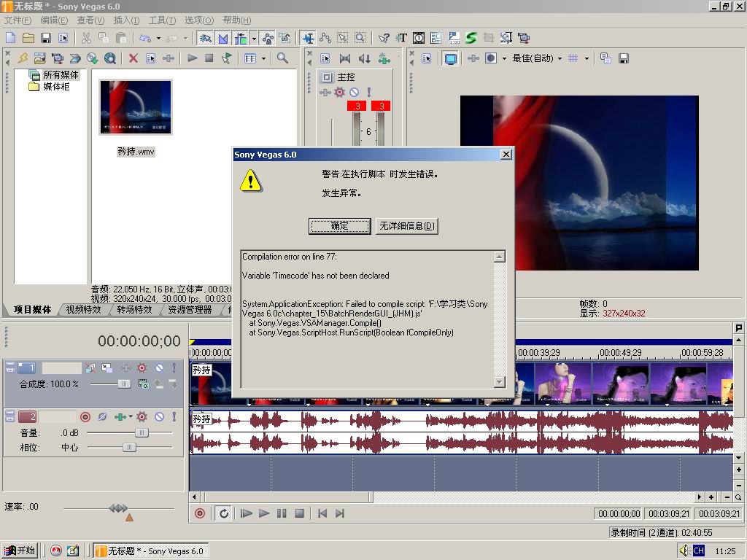Cut the selection with the scissors icon

point(86,38)
